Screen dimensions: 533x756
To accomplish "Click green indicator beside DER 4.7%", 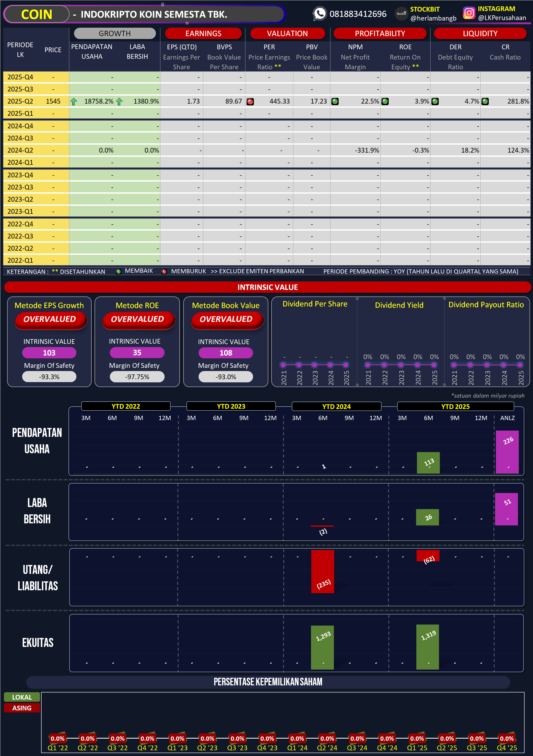I will click(435, 101).
